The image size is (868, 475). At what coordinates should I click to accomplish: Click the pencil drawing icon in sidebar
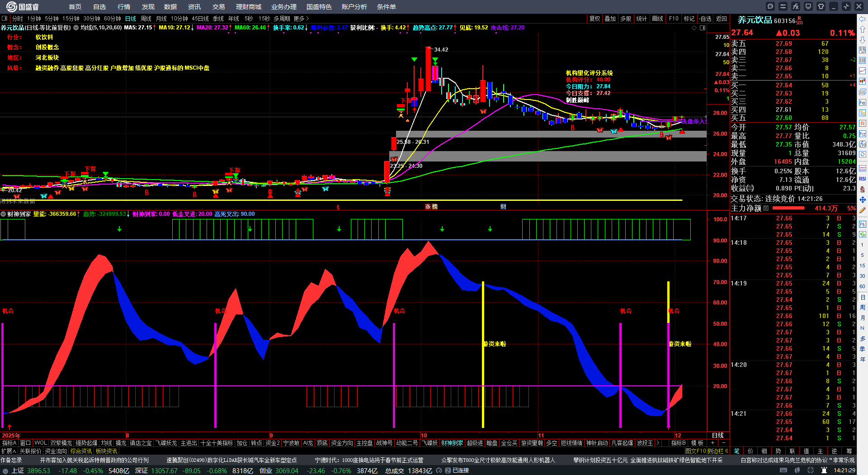[x=863, y=210]
